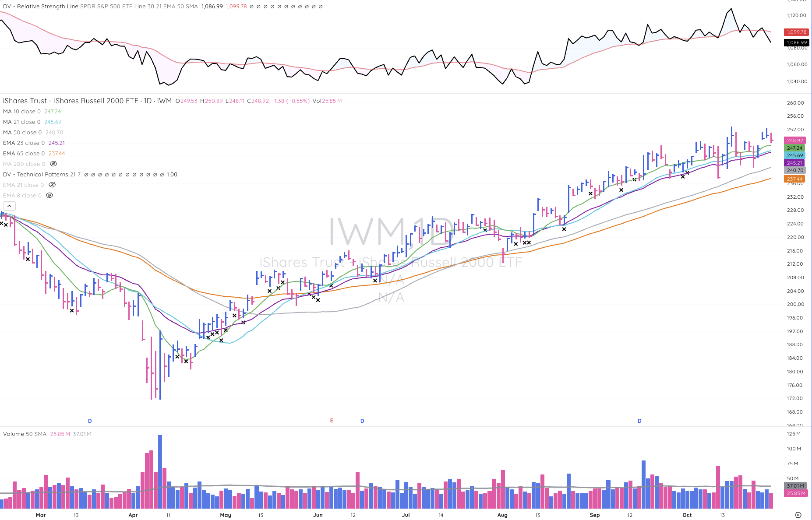Click the black 1,086.99 relative strength label

point(796,42)
